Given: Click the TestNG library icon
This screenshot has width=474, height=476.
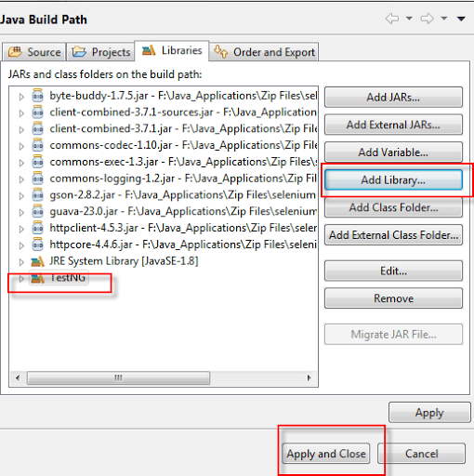Looking at the screenshot, I should tap(38, 278).
